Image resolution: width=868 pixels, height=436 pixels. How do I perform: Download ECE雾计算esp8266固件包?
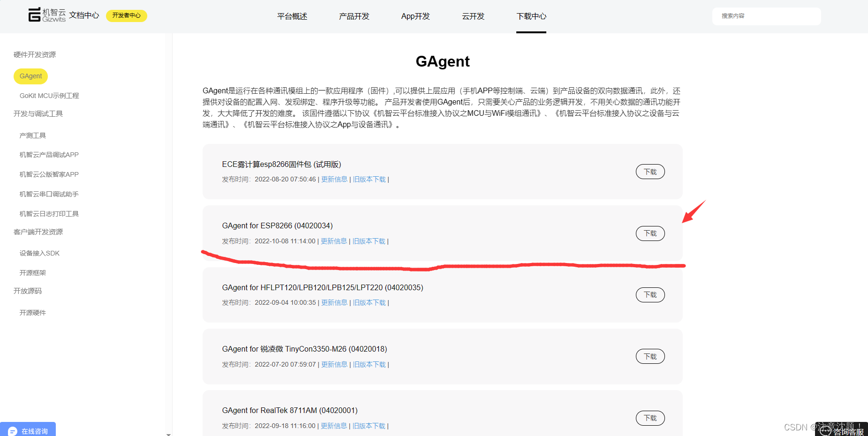tap(650, 172)
